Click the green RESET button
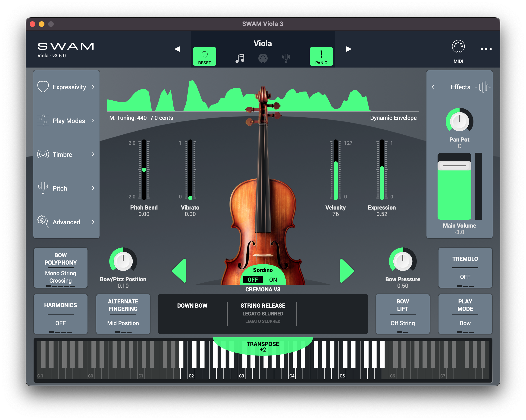526x420 pixels. tap(204, 56)
